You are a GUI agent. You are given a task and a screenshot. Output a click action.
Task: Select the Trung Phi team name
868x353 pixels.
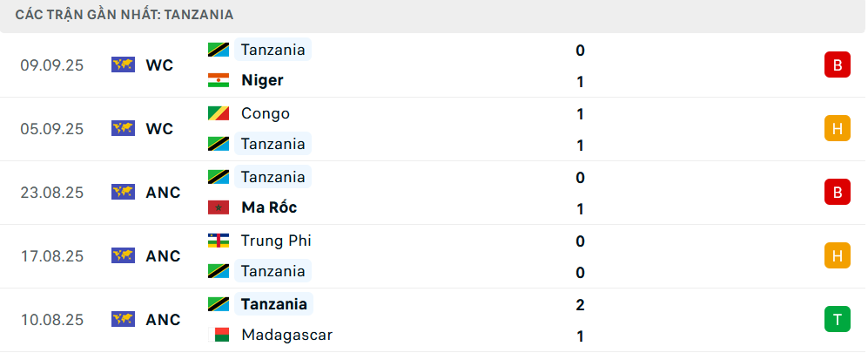coord(276,241)
